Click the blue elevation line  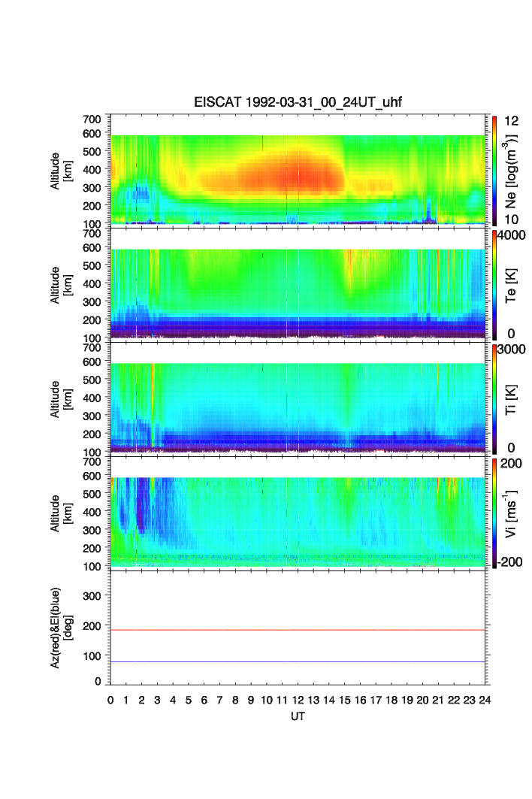click(x=298, y=662)
